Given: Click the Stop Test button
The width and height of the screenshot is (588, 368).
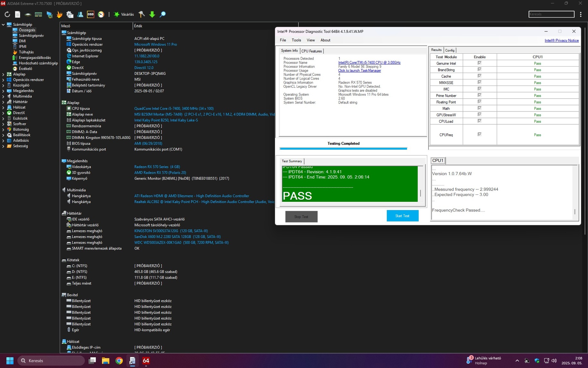Looking at the screenshot, I should (301, 217).
